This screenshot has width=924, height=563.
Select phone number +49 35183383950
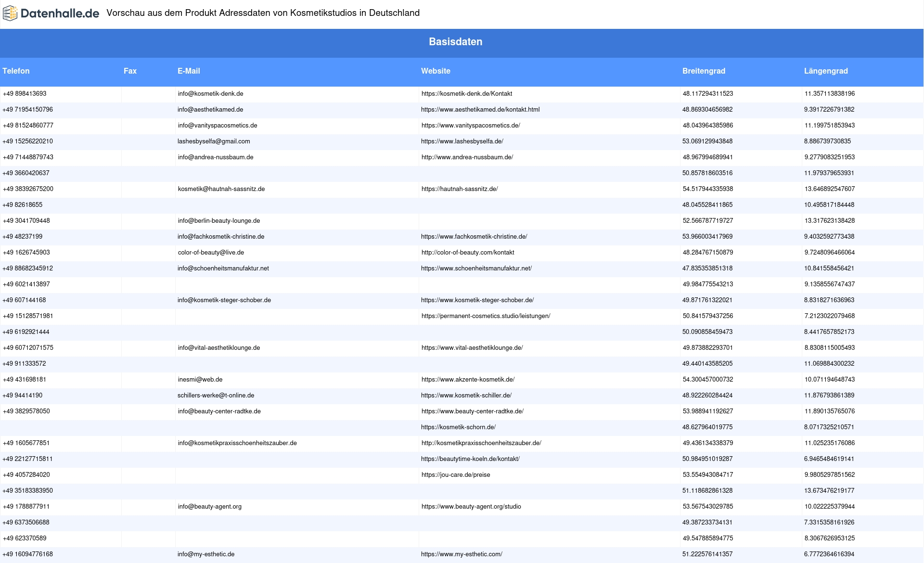27,491
